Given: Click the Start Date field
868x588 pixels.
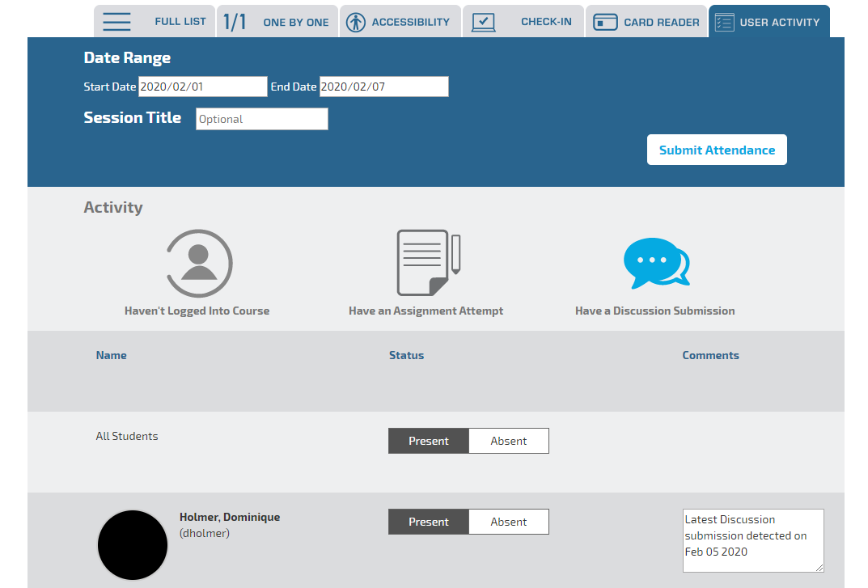Looking at the screenshot, I should point(202,87).
